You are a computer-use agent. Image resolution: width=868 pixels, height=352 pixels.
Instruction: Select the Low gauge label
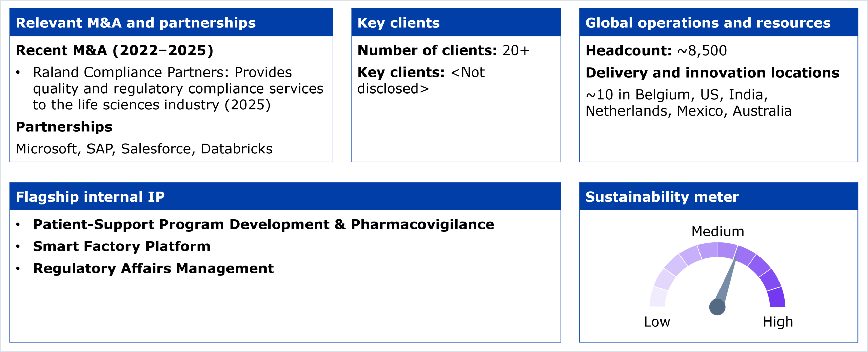(657, 322)
